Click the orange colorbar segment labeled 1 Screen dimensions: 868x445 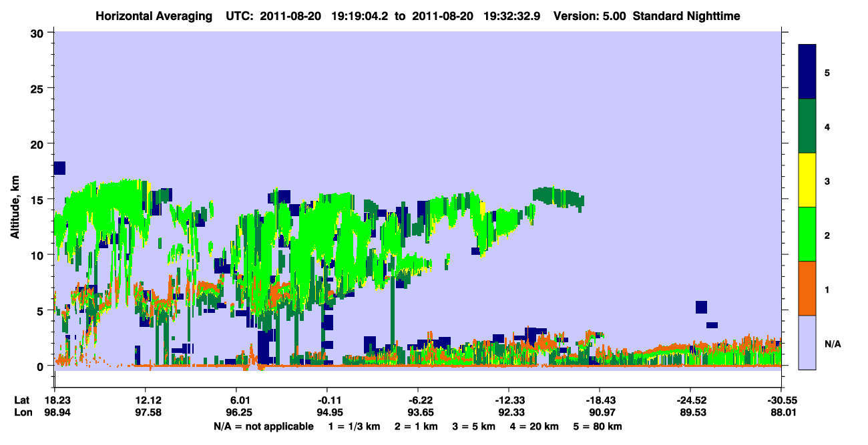(807, 288)
